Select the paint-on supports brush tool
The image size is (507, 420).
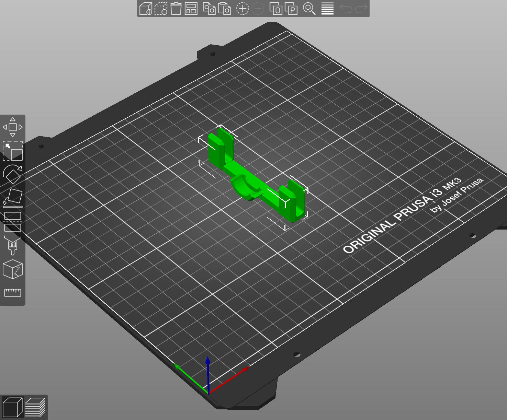coord(13,245)
